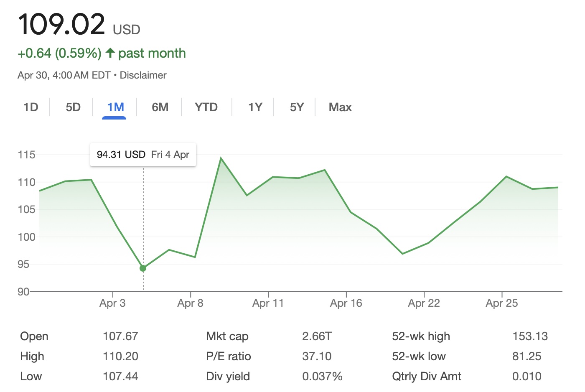The height and width of the screenshot is (392, 585).
Task: Click the Apr 16 x-axis label
Action: tap(346, 303)
